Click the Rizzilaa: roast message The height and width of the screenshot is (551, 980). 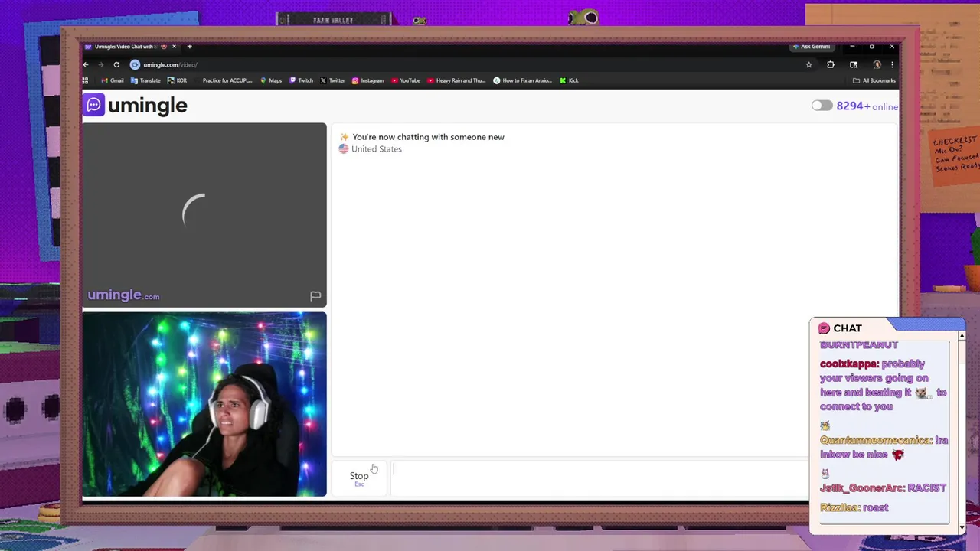854,507
